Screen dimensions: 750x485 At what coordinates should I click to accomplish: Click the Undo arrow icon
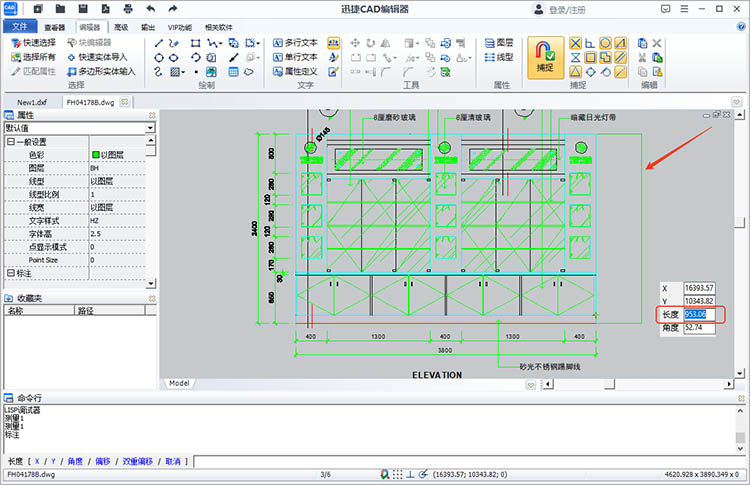tap(151, 9)
